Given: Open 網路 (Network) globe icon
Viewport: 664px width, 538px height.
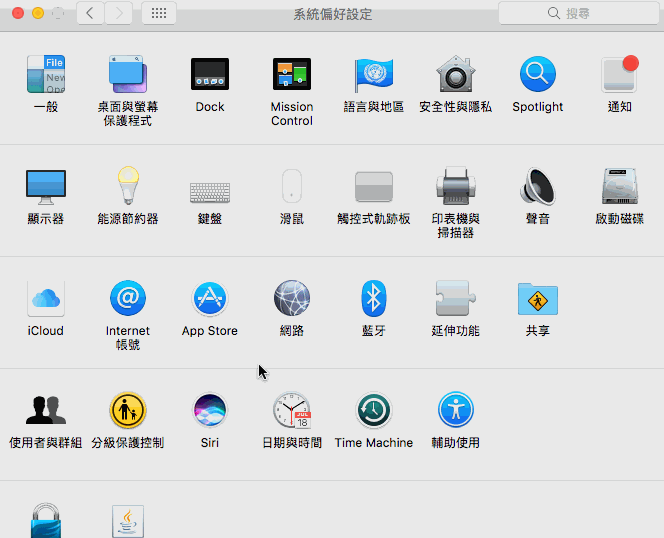Looking at the screenshot, I should click(292, 298).
